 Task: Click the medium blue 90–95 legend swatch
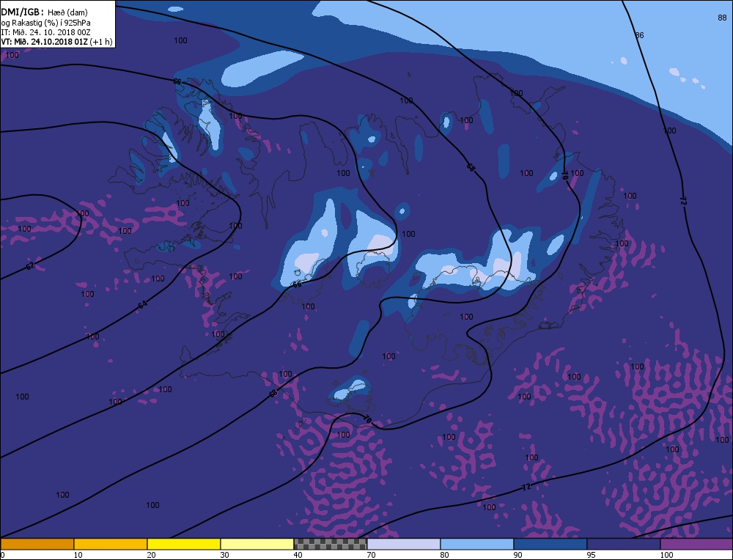coord(550,544)
